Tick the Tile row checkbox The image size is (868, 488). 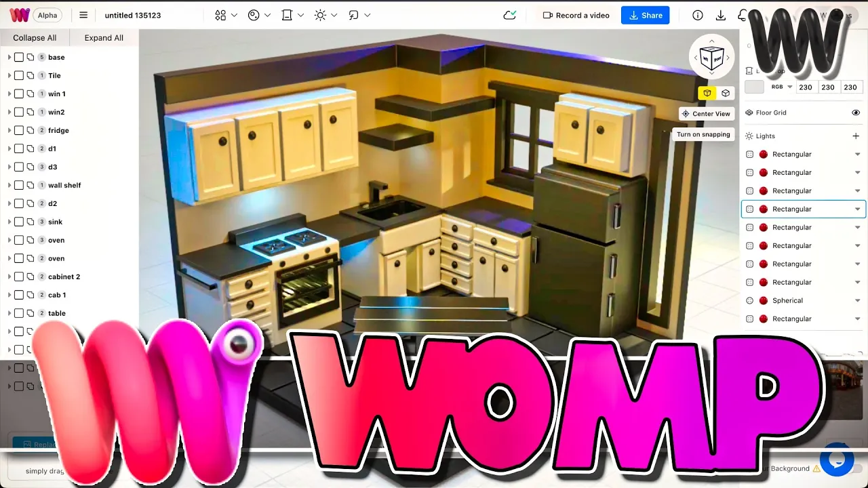click(19, 75)
